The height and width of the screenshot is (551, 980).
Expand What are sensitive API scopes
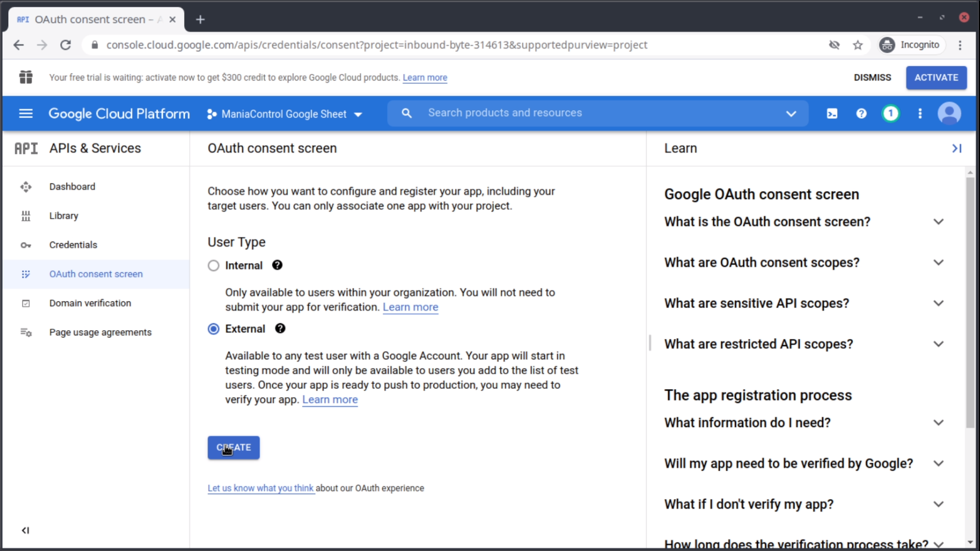tap(938, 303)
